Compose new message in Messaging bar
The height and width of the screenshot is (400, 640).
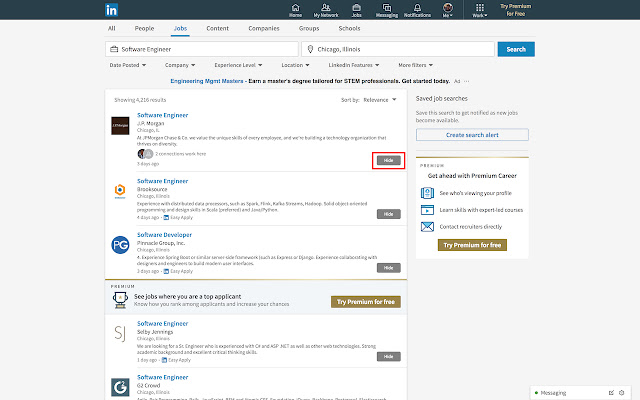[x=611, y=393]
